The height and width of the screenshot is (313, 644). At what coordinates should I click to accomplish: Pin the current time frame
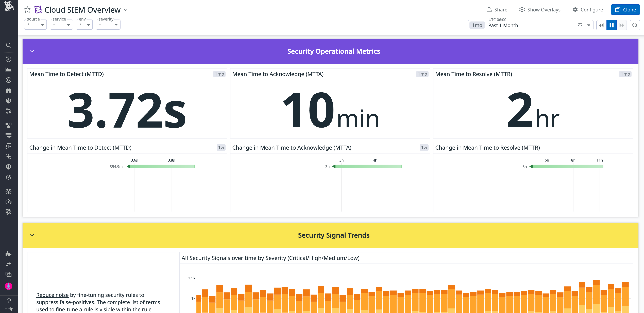(580, 25)
